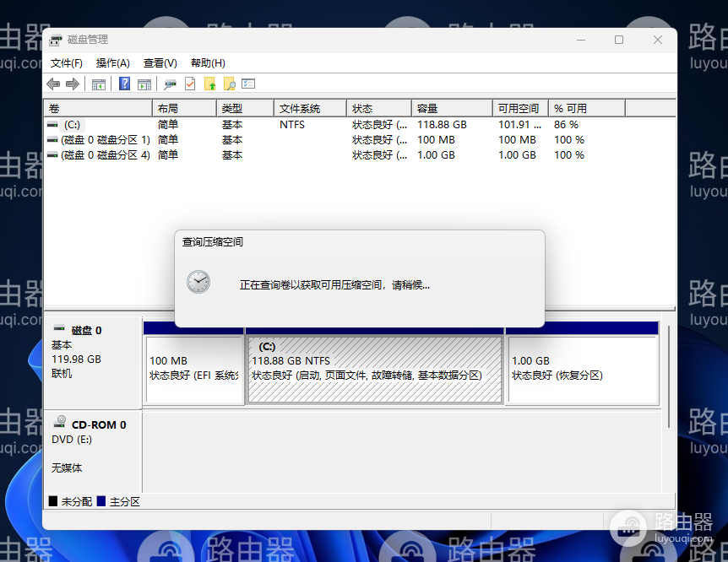
Task: Click the Back arrow toolbar icon
Action: point(53,84)
